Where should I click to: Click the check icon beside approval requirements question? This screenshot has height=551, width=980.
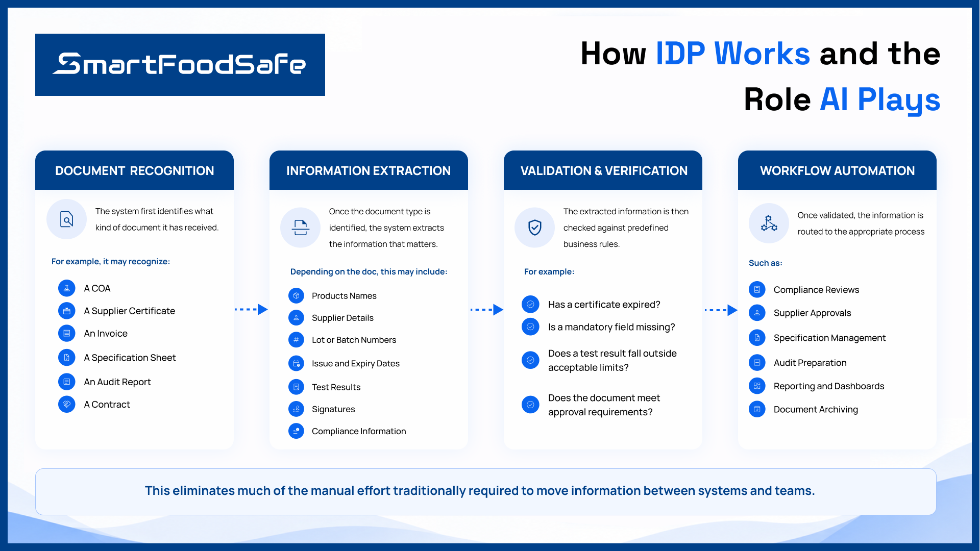530,405
